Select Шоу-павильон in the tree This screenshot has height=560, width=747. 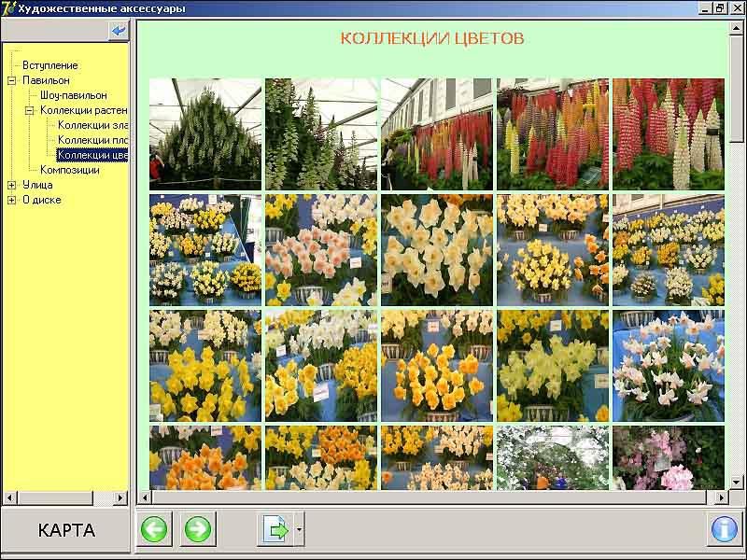coord(73,95)
